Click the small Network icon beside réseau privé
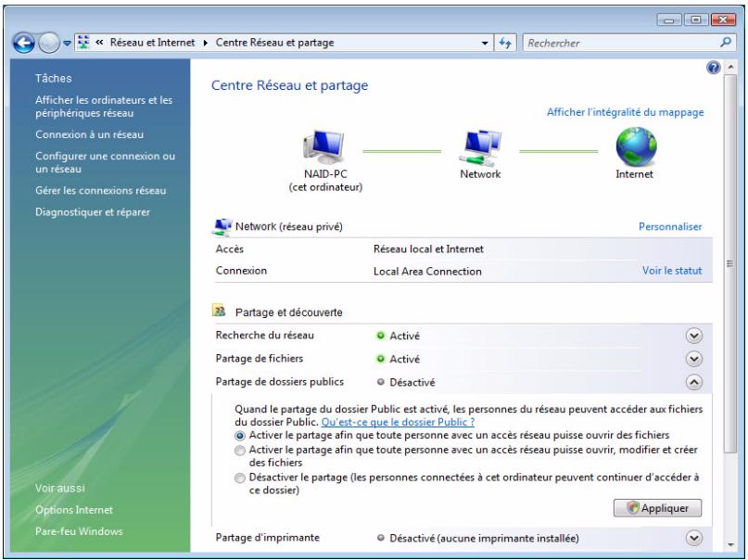The height and width of the screenshot is (560, 748). point(222,227)
